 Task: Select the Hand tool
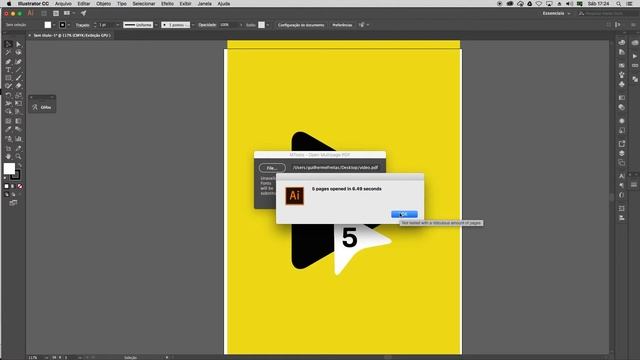tap(9, 157)
